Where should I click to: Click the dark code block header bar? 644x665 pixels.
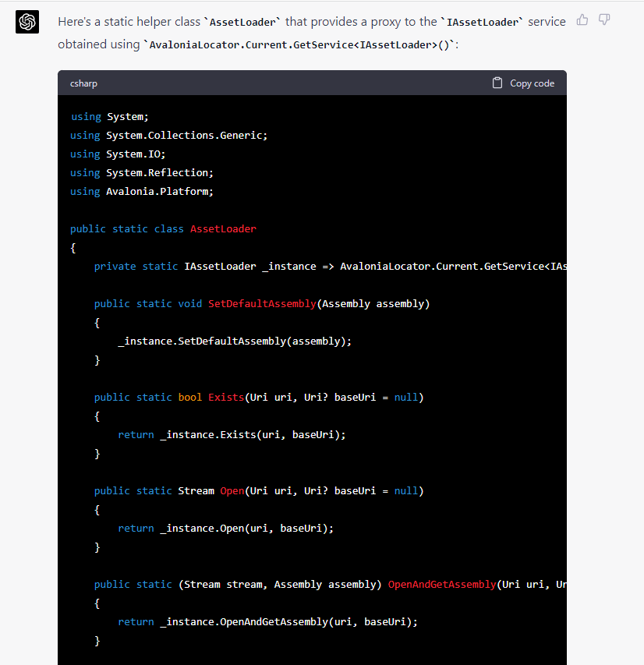click(312, 83)
